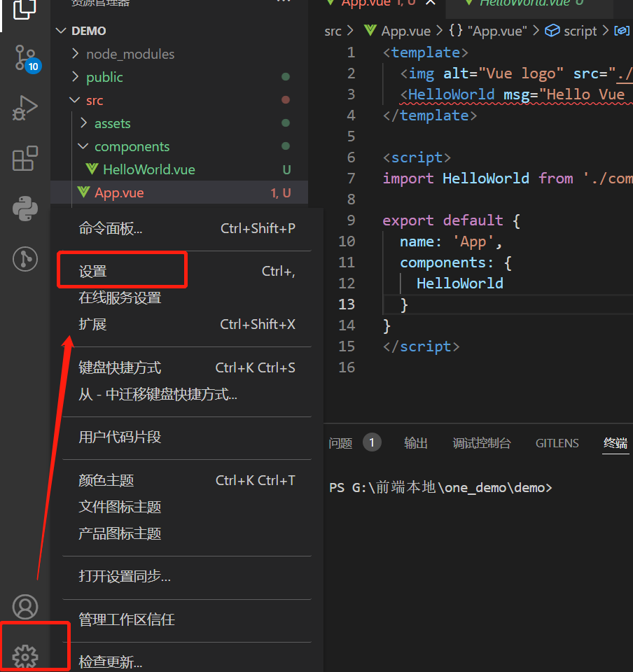Switch to the GITLENS panel tab
Image resolution: width=633 pixels, height=672 pixels.
[557, 442]
